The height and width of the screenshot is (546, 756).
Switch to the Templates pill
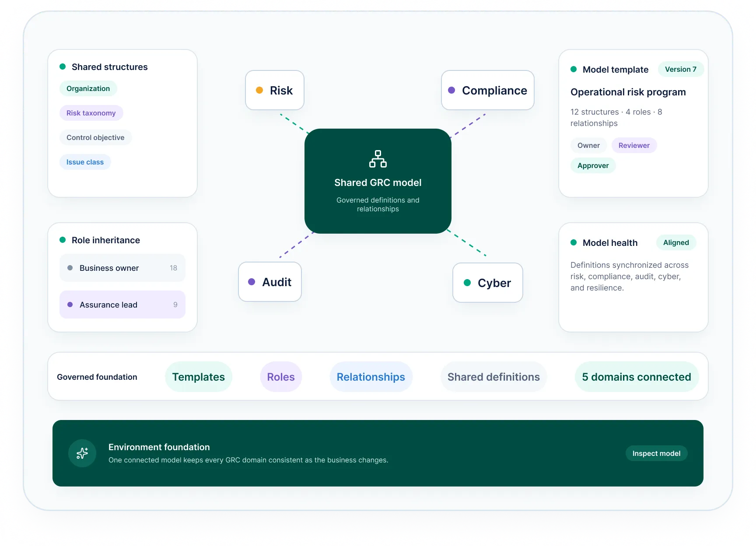click(x=199, y=377)
